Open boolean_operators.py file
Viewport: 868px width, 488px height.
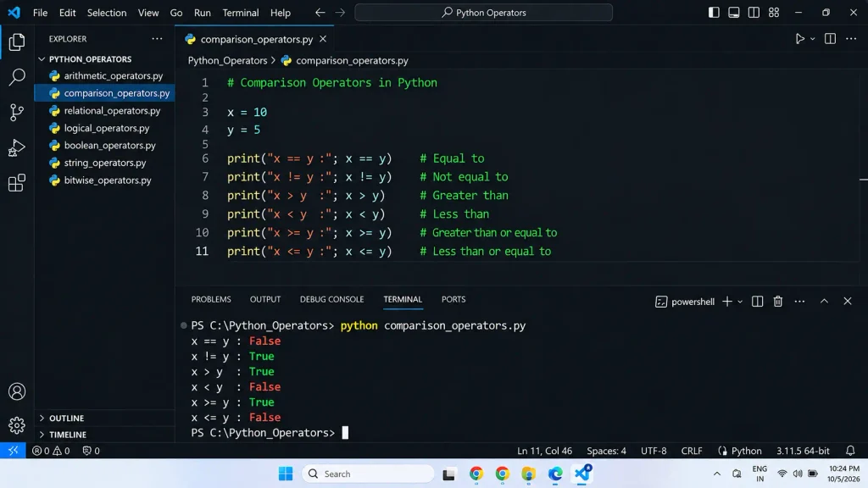point(104,146)
